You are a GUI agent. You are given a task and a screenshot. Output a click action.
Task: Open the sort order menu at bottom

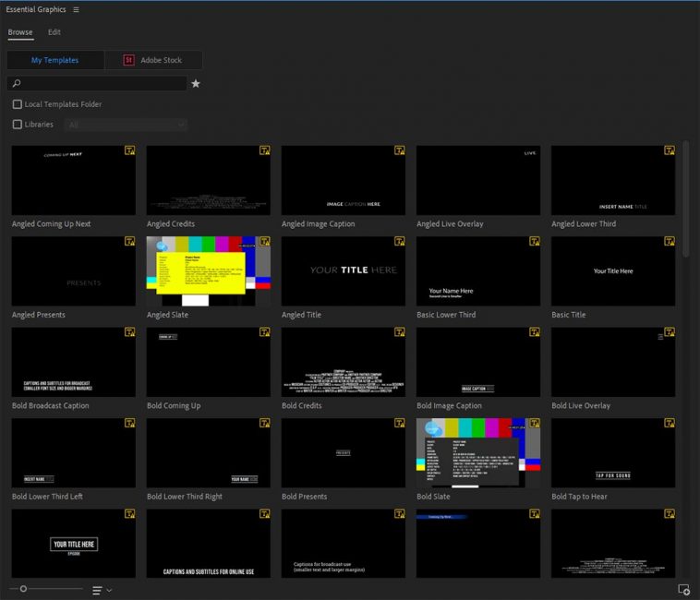tap(102, 590)
